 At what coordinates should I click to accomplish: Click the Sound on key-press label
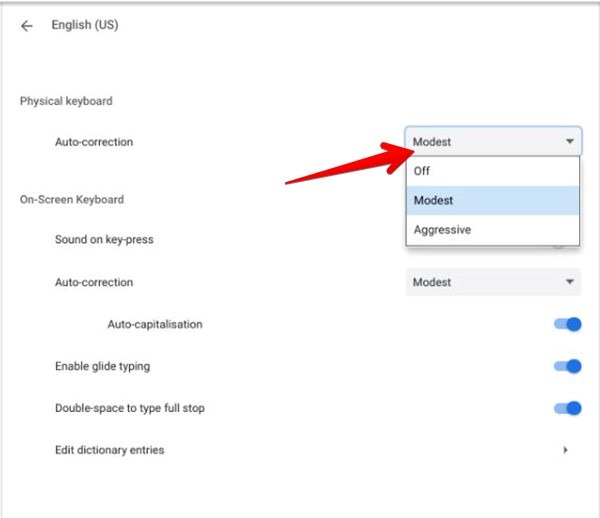[104, 239]
